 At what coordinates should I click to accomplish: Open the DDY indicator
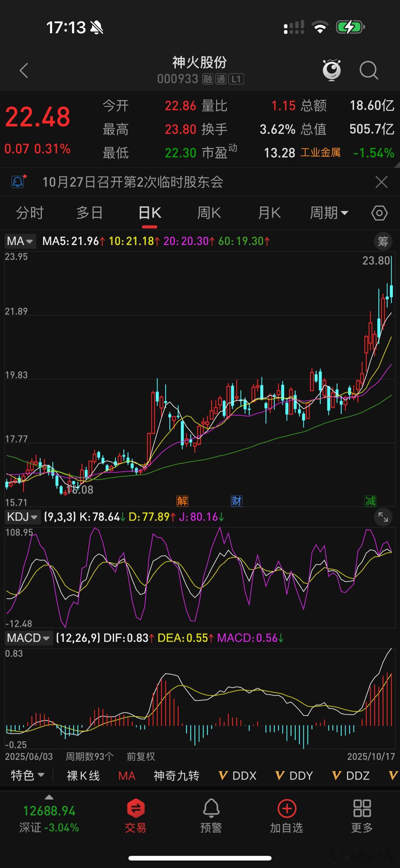[x=294, y=776]
